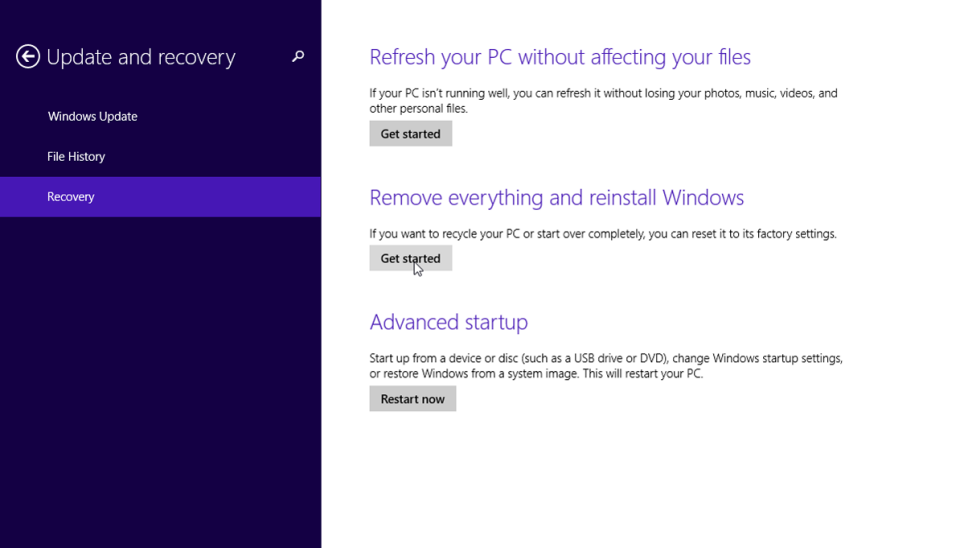Viewport: 960px width, 548px height.
Task: Click the Restart now button
Action: [413, 399]
